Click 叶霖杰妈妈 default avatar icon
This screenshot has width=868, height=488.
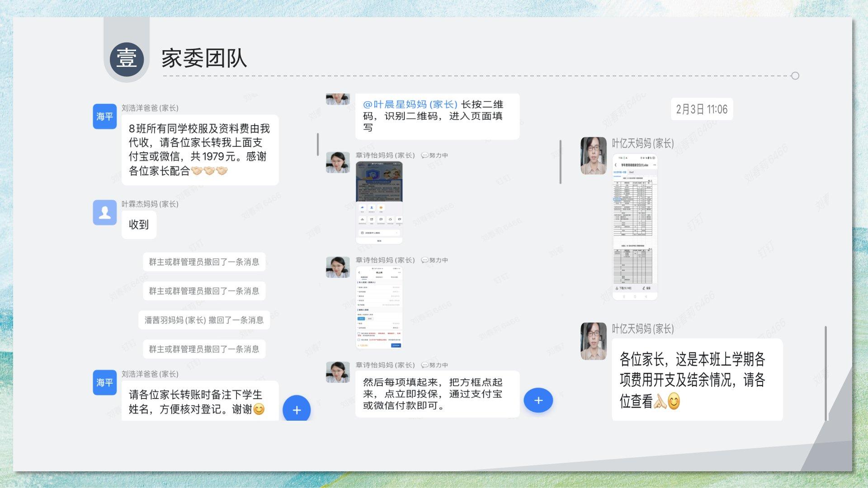(x=104, y=212)
